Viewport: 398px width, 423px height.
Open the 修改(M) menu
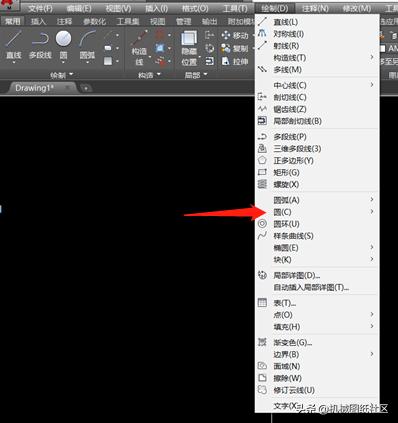pyautogui.click(x=357, y=8)
